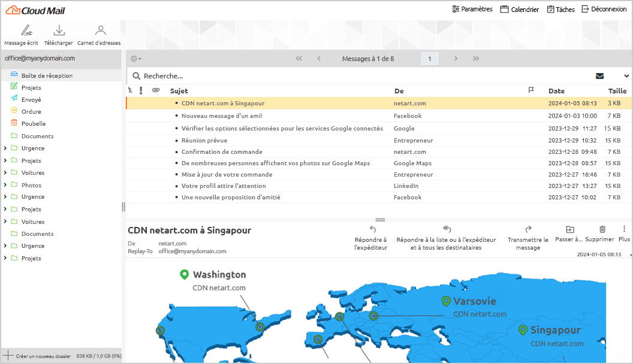Image resolution: width=633 pixels, height=364 pixels.
Task: Click Transmettre le message forward button
Action: pos(528,238)
